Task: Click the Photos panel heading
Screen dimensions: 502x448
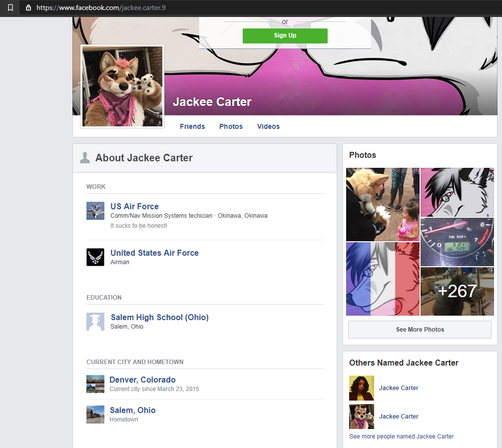Action: [x=363, y=155]
